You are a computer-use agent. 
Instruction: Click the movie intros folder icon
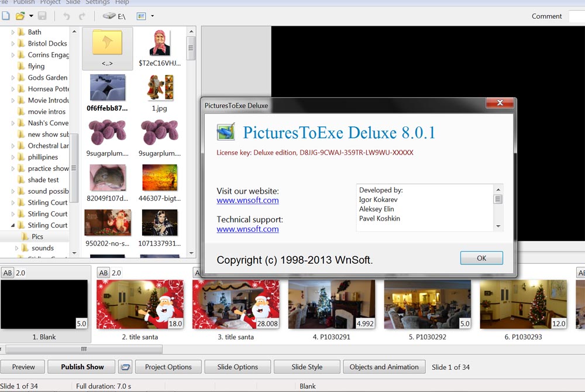22,112
